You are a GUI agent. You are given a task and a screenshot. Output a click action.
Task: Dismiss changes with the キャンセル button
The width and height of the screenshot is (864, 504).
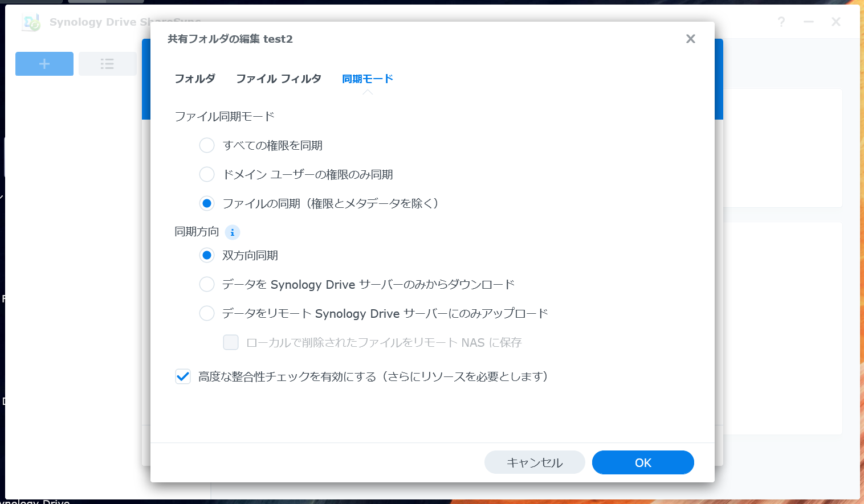(535, 462)
